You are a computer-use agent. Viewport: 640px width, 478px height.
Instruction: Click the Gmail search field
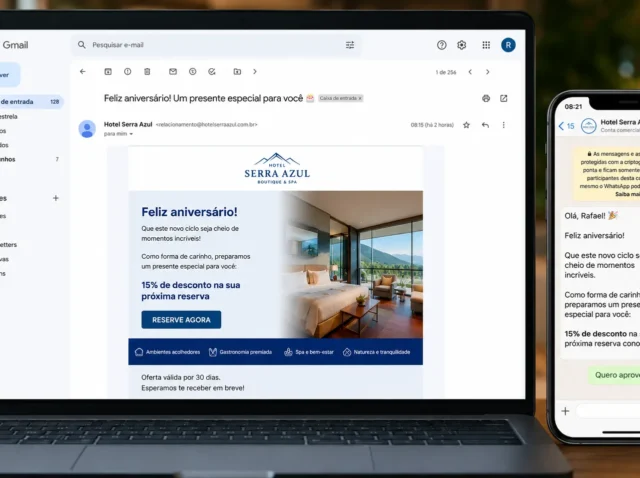coord(216,45)
